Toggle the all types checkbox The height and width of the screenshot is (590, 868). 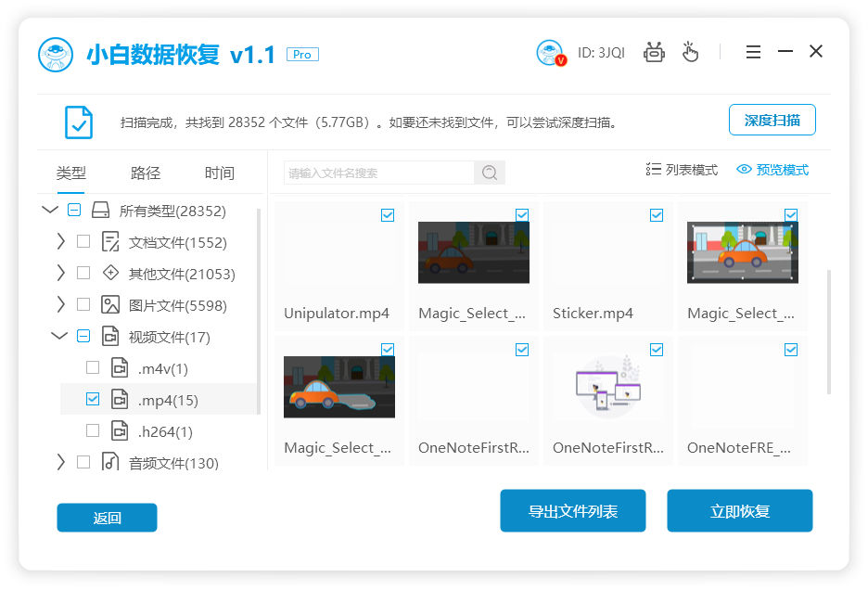click(74, 210)
